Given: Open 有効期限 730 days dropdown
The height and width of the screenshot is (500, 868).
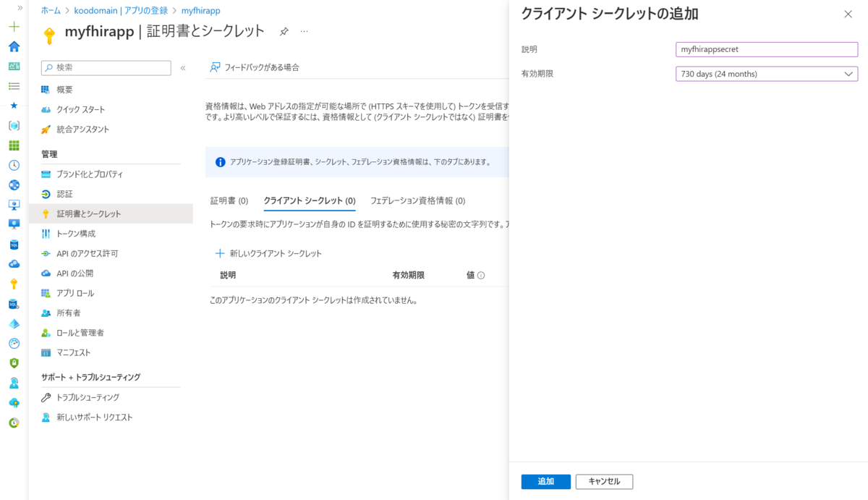Looking at the screenshot, I should [x=767, y=74].
